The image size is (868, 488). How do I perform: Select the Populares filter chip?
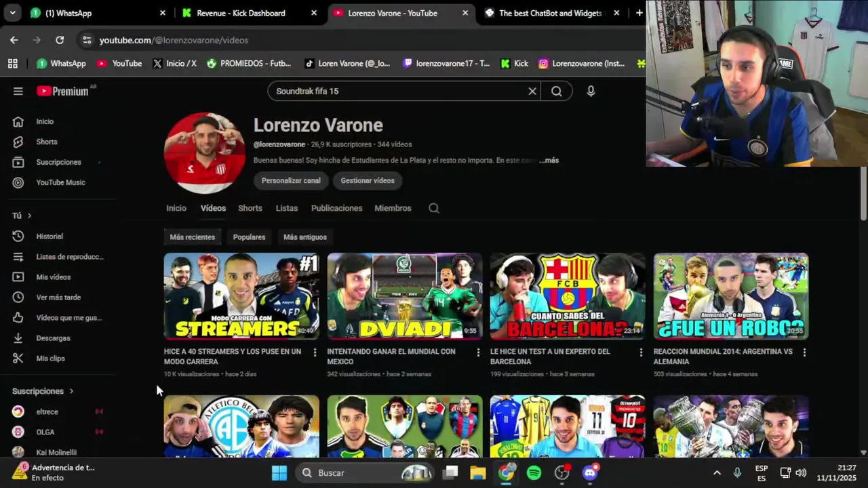pos(249,237)
